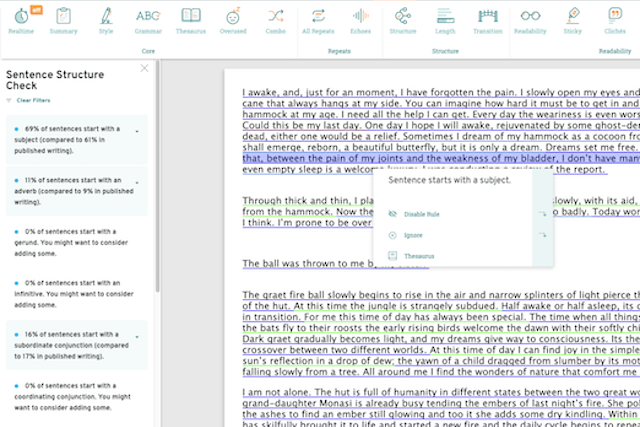Open the Thesaurus report
This screenshot has height=427, width=640.
pyautogui.click(x=191, y=20)
